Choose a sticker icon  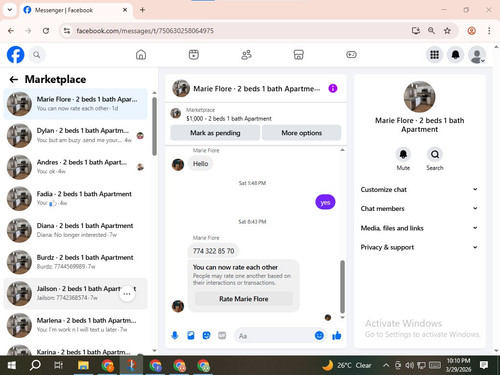point(206,335)
